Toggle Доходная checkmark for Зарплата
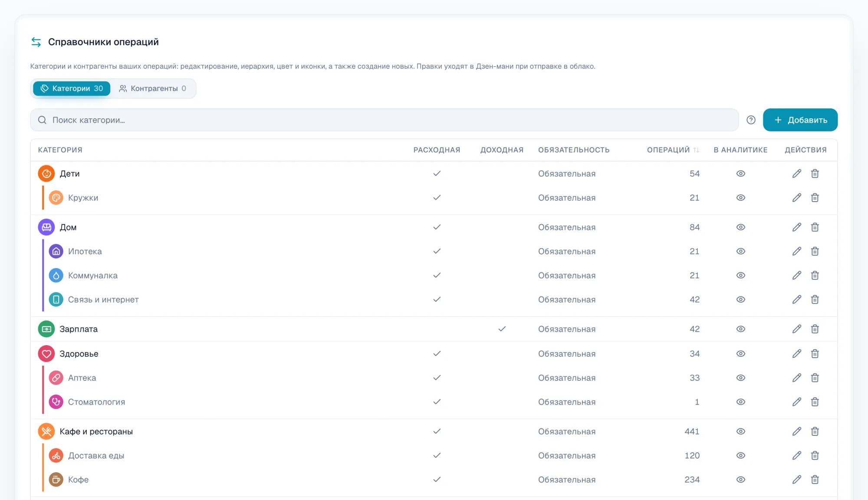The image size is (868, 500). [x=502, y=329]
